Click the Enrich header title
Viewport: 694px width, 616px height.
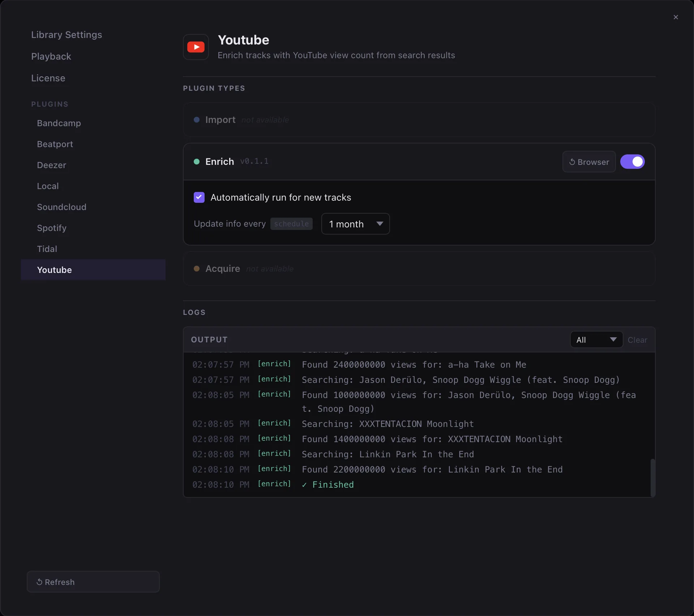pos(219,162)
